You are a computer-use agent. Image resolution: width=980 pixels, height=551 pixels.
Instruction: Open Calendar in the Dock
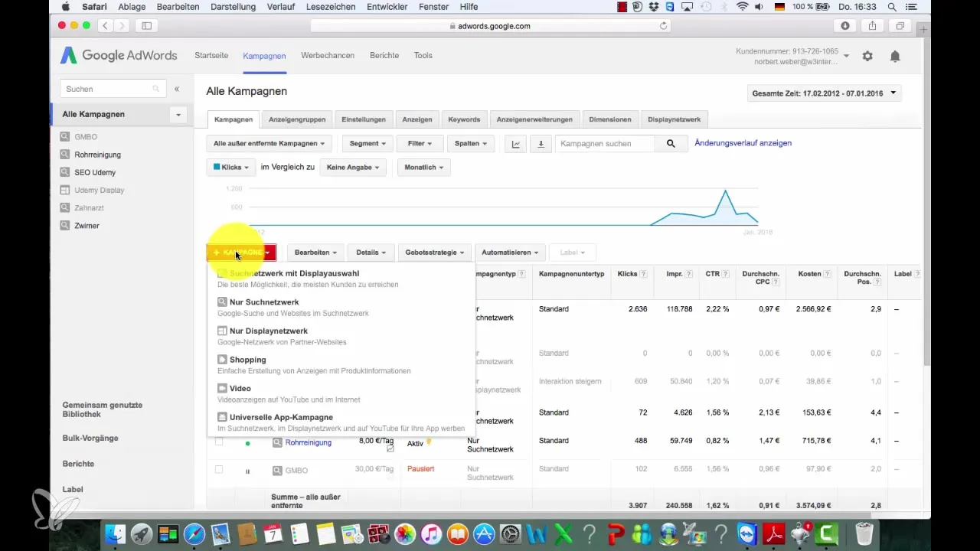[x=273, y=533]
